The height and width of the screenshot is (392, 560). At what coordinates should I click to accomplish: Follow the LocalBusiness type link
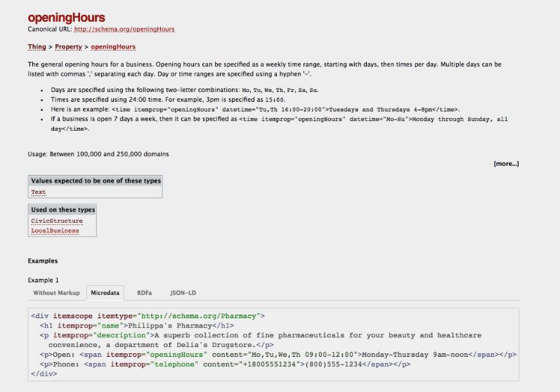tap(55, 230)
